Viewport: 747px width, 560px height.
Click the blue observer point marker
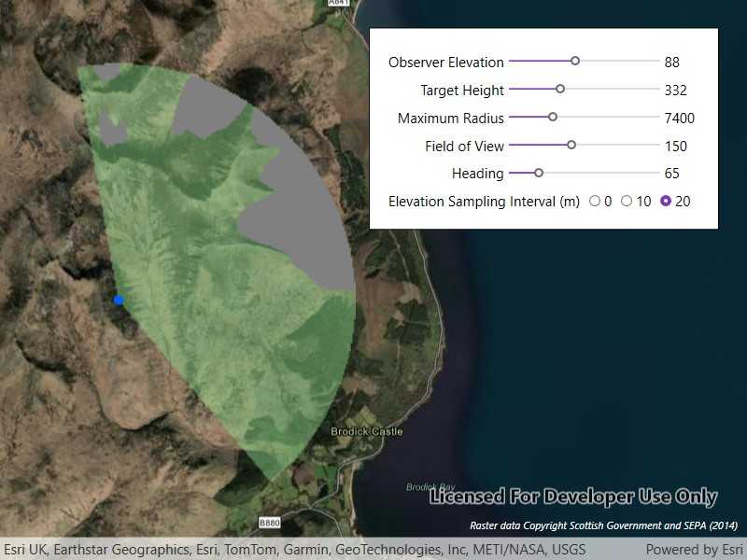[118, 300]
